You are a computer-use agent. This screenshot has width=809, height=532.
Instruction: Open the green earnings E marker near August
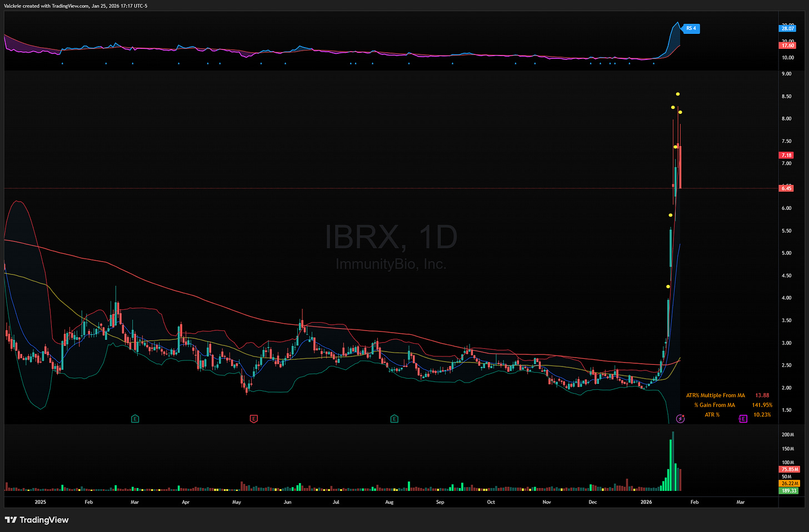[394, 419]
